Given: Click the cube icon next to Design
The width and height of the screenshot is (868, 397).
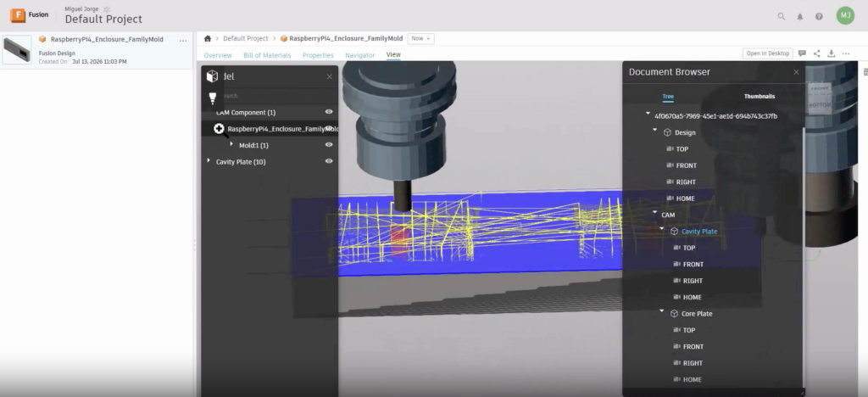Looking at the screenshot, I should 668,133.
